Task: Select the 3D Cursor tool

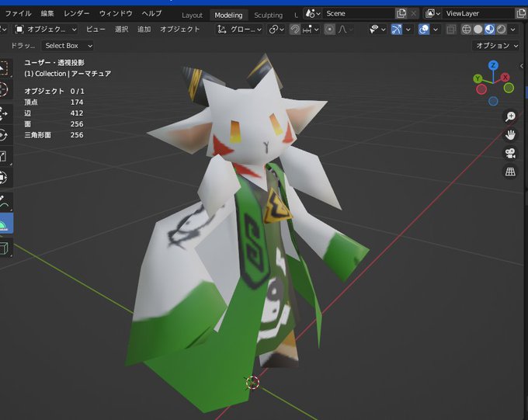Action: click(4, 90)
